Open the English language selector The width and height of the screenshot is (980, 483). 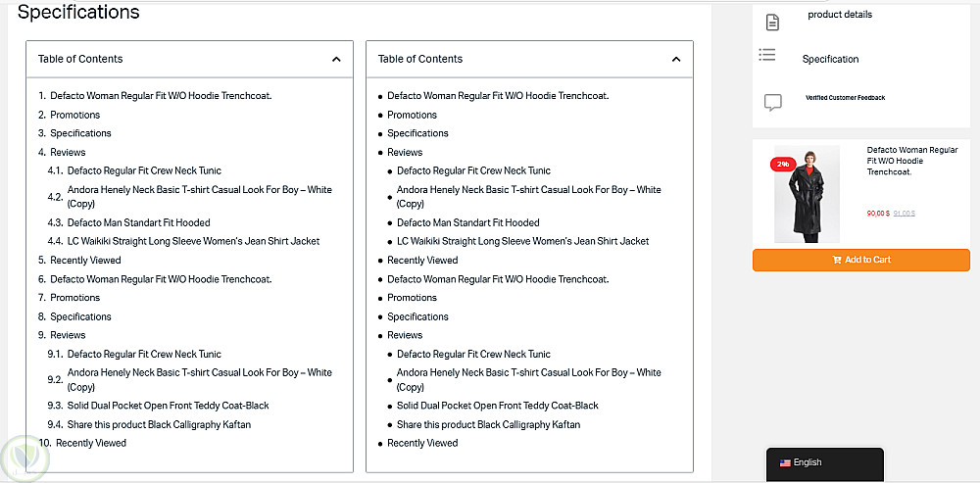click(823, 463)
